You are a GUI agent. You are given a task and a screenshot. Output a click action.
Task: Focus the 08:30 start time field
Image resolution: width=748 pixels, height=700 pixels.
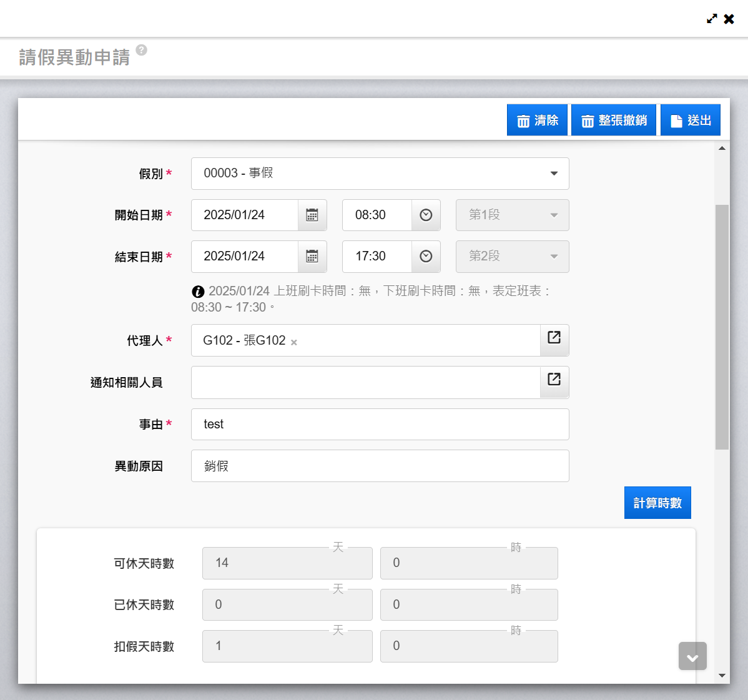(x=377, y=215)
